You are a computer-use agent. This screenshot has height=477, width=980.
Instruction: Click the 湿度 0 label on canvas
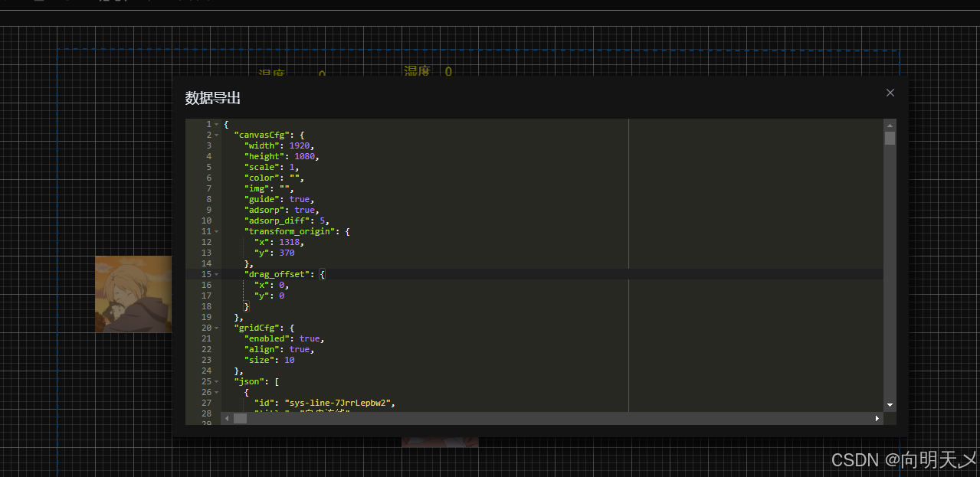[428, 71]
